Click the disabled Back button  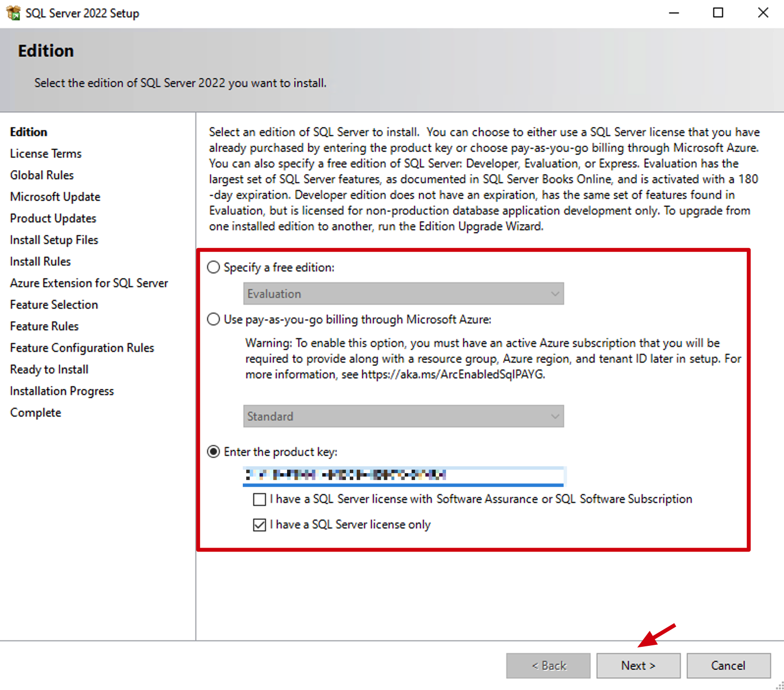pyautogui.click(x=548, y=665)
